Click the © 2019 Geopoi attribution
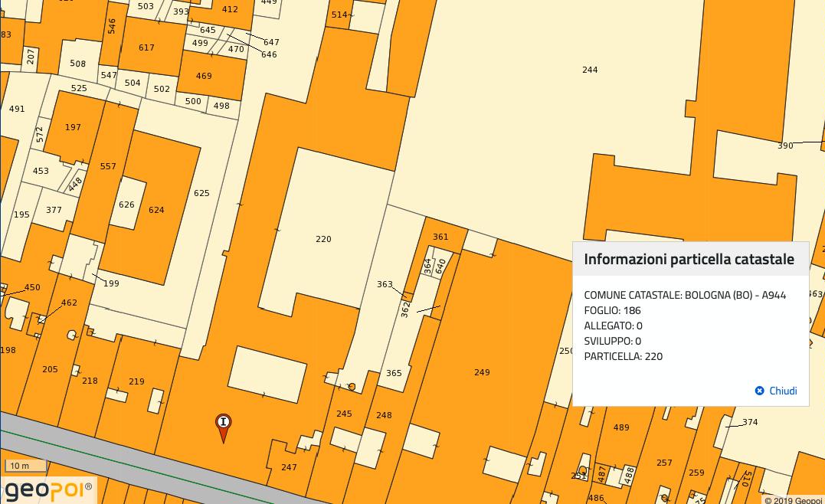The image size is (825, 504). point(793,500)
